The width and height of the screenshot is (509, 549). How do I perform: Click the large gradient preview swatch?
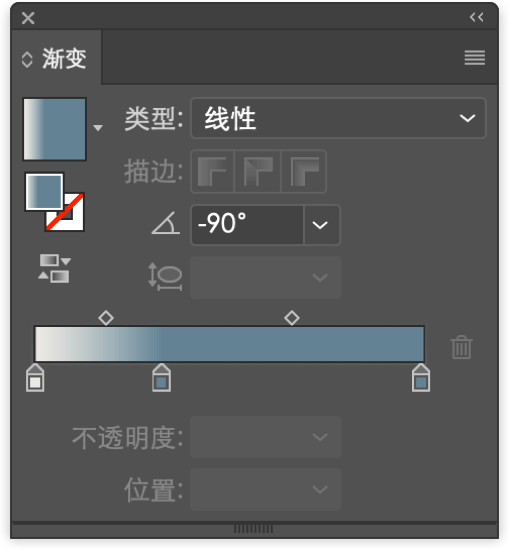(54, 129)
